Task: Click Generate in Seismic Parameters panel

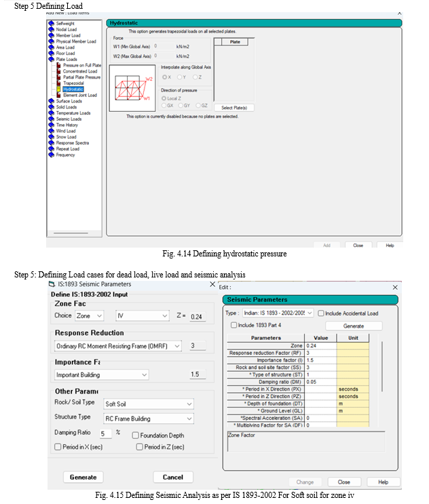Action: click(x=354, y=326)
